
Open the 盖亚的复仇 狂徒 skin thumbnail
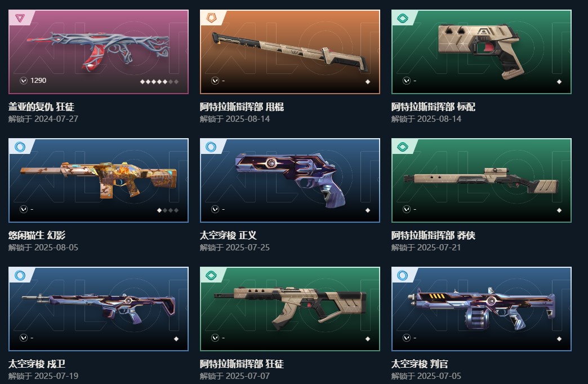coord(99,52)
